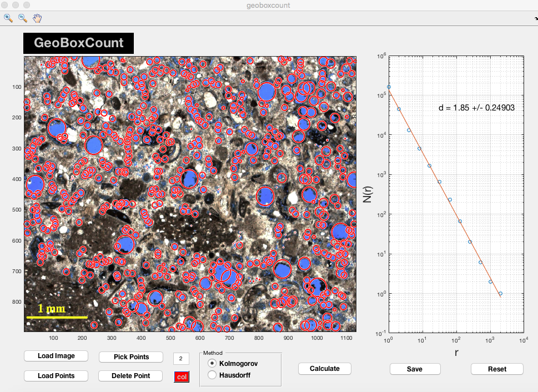Click the GeoBoxCount title banner
Screen dimensions: 538x392
[78, 43]
